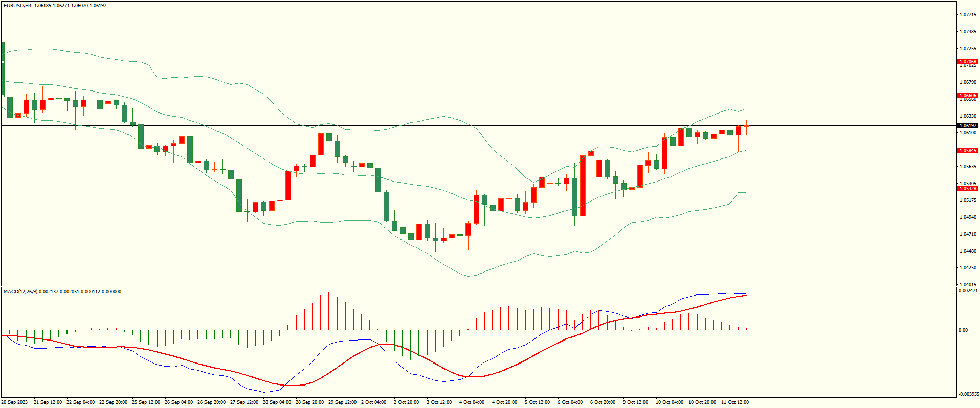The height and width of the screenshot is (408, 980).
Task: Click the MACD scale value 0.002471
Action: [968, 291]
